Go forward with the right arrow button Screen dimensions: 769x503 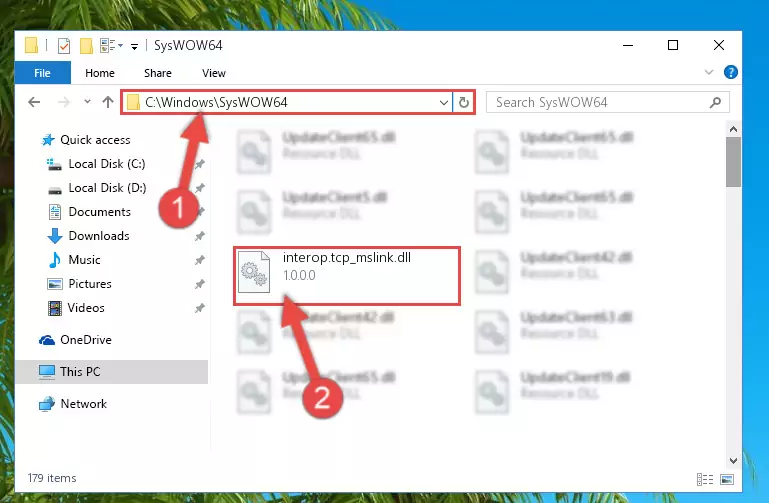[x=63, y=102]
